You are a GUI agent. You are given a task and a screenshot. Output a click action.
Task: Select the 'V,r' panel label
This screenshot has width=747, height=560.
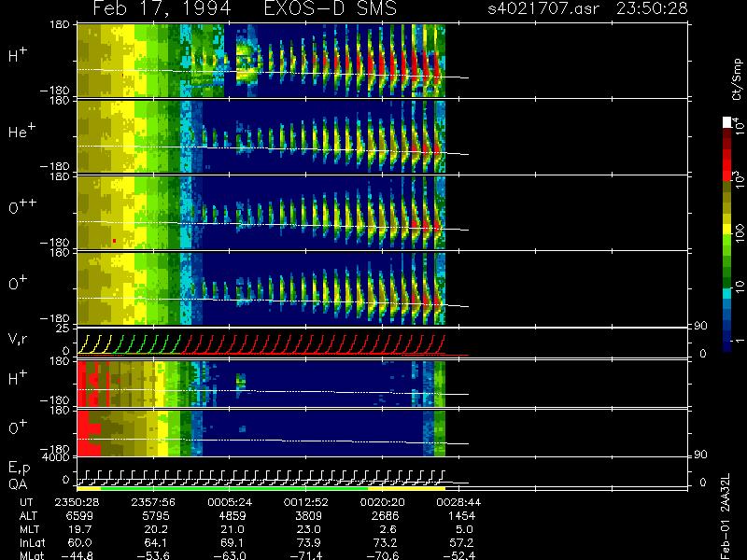pyautogui.click(x=19, y=339)
